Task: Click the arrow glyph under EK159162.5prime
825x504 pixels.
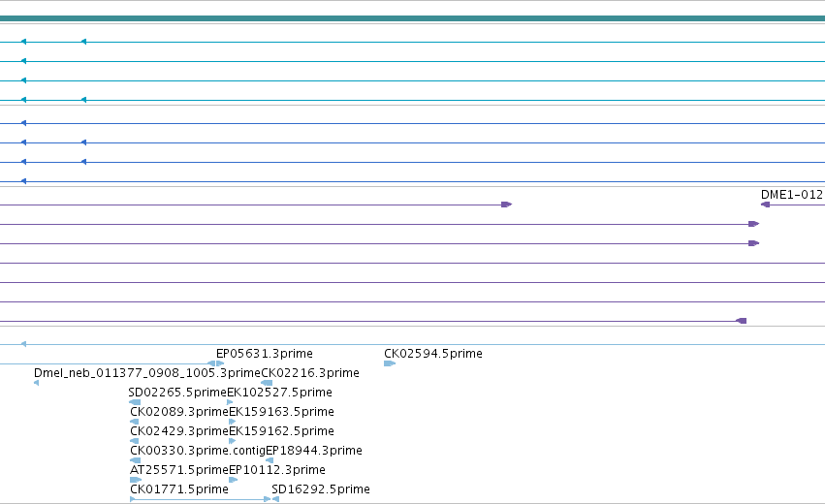Action: [x=232, y=441]
